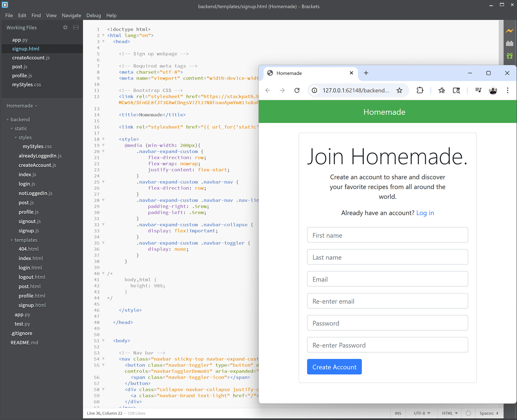
Task: Click the Create Account button
Action: [334, 367]
